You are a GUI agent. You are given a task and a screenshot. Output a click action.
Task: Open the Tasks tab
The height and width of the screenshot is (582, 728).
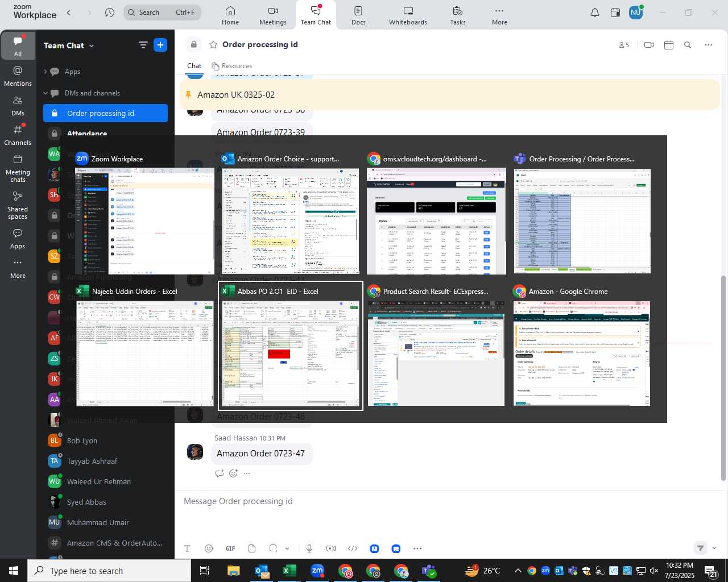pos(458,15)
